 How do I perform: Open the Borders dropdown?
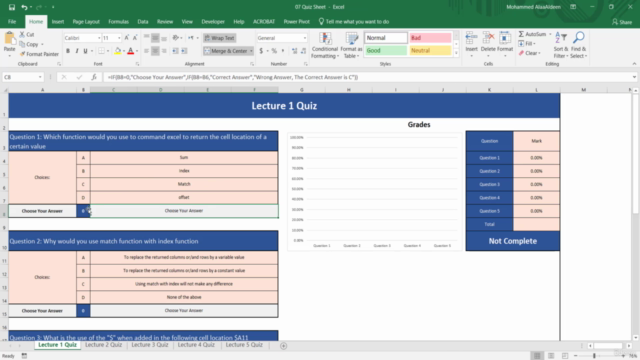108,51
